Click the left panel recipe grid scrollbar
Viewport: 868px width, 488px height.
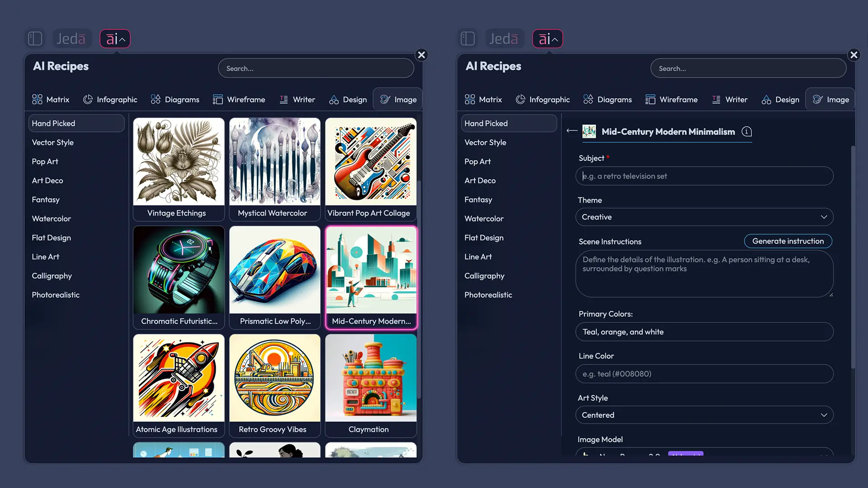419,289
